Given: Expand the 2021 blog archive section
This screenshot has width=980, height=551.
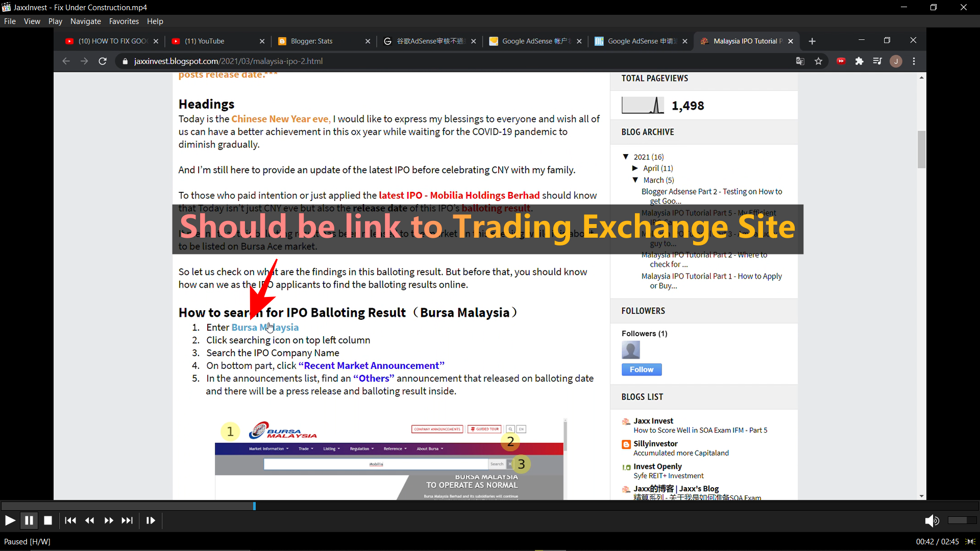Looking at the screenshot, I should coord(627,156).
